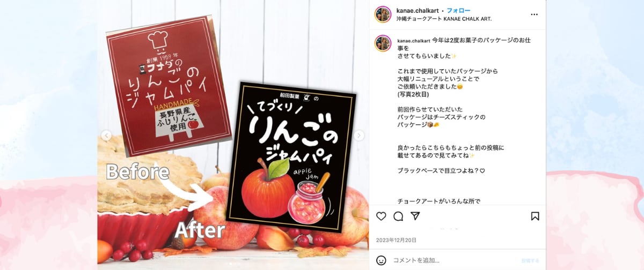The width and height of the screenshot is (644, 270).
Task: Click 沖縄チョークアート KANAE CHALK ART. subtitle text
Action: tap(444, 19)
